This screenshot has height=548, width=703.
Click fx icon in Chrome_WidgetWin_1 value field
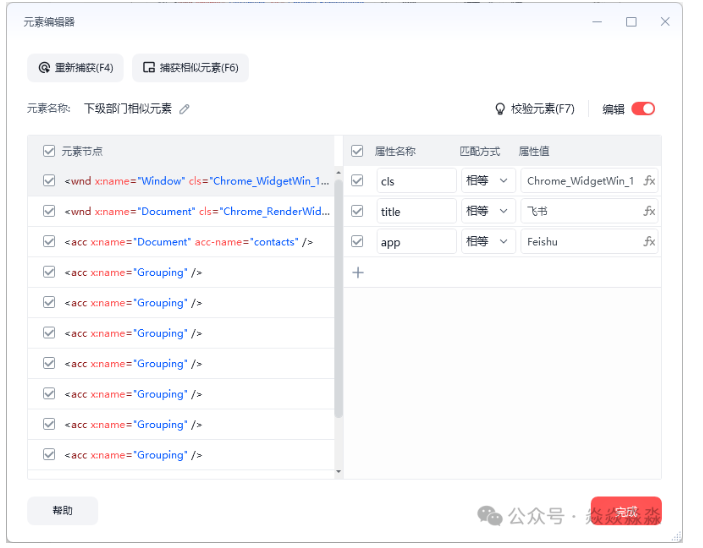pos(649,181)
